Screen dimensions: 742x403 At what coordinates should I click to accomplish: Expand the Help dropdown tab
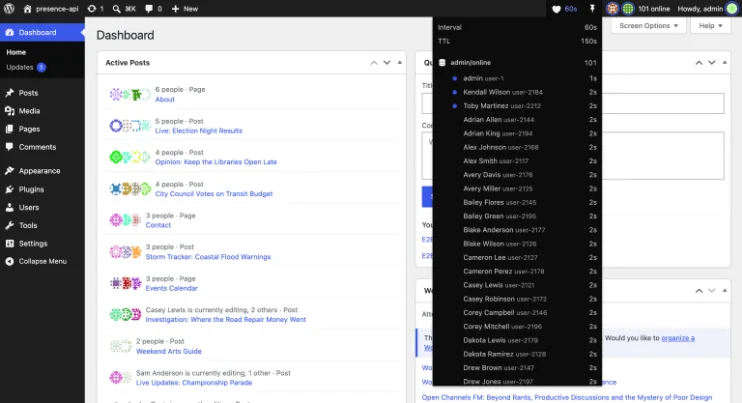pyautogui.click(x=710, y=26)
